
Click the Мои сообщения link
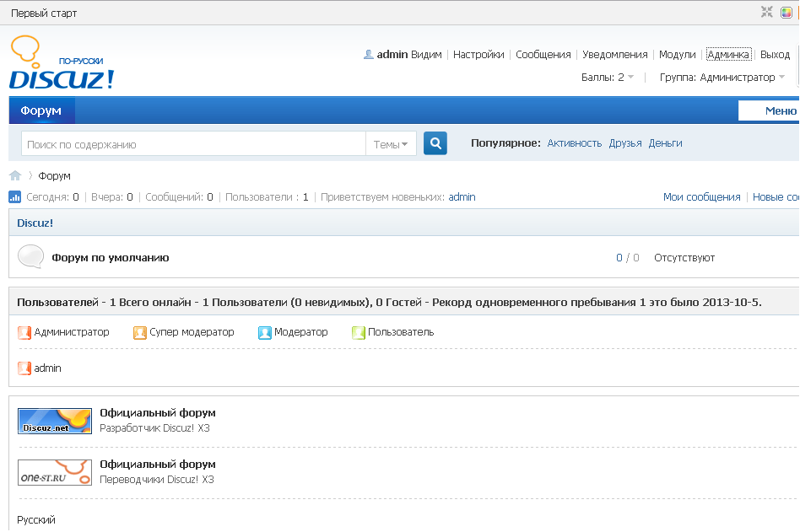[701, 197]
